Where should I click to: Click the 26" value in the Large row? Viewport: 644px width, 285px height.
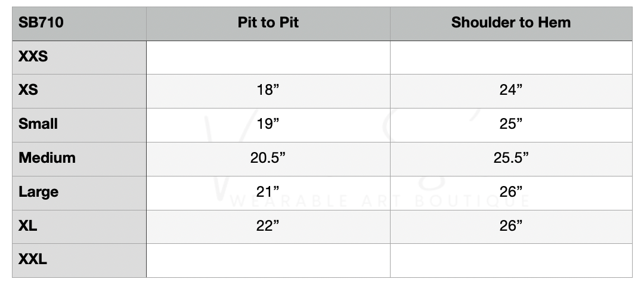[x=511, y=193]
